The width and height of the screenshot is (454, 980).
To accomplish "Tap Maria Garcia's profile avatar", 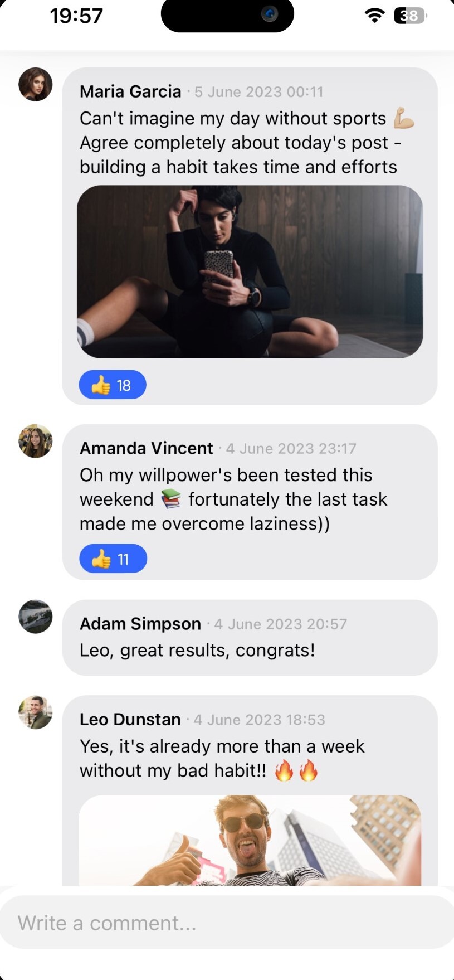I will pos(36,84).
